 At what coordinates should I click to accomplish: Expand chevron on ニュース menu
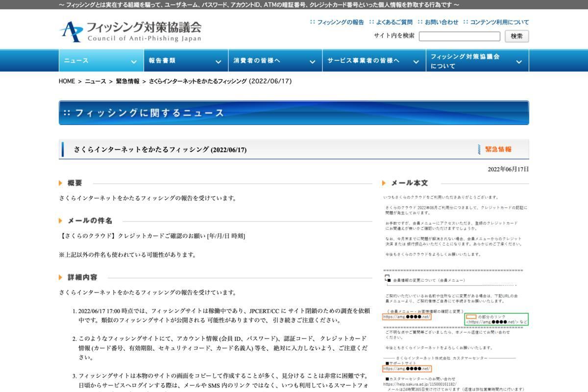(134, 62)
